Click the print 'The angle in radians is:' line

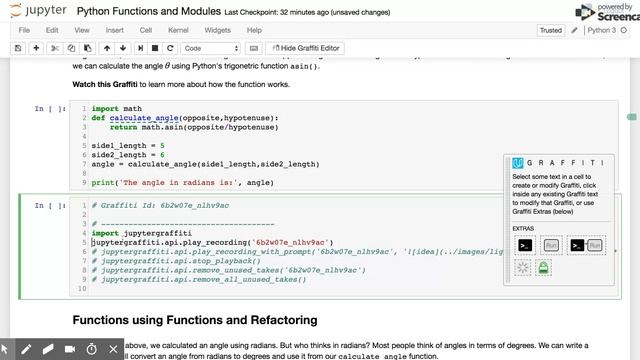[x=182, y=182]
